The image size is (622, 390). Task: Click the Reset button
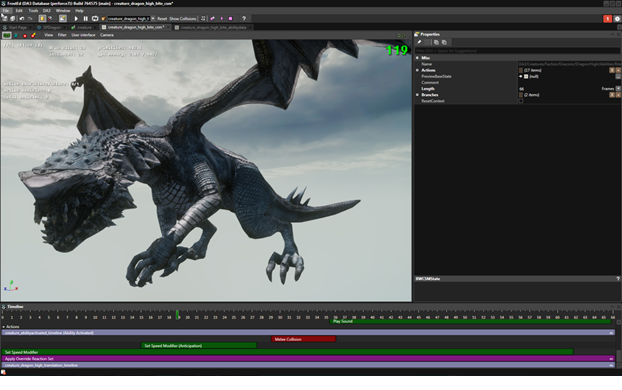point(162,19)
